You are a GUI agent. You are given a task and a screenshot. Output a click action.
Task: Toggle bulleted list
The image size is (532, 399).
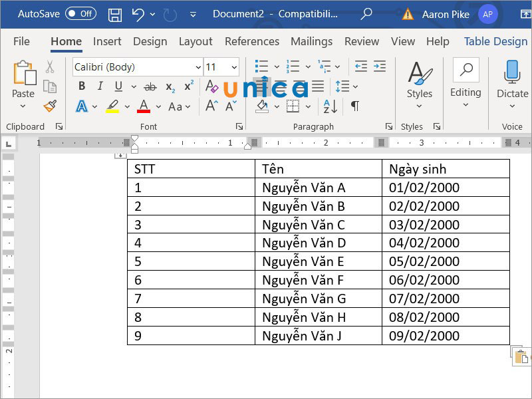[x=261, y=66]
